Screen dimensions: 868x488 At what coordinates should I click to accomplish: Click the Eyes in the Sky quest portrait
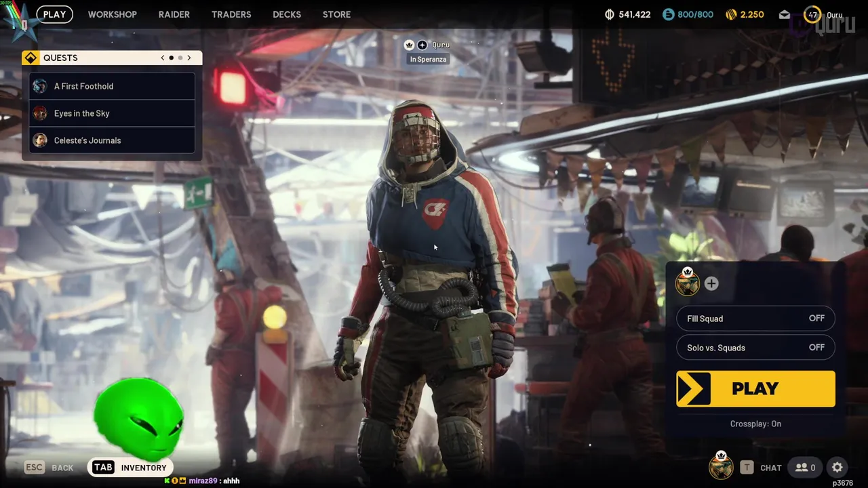point(40,113)
